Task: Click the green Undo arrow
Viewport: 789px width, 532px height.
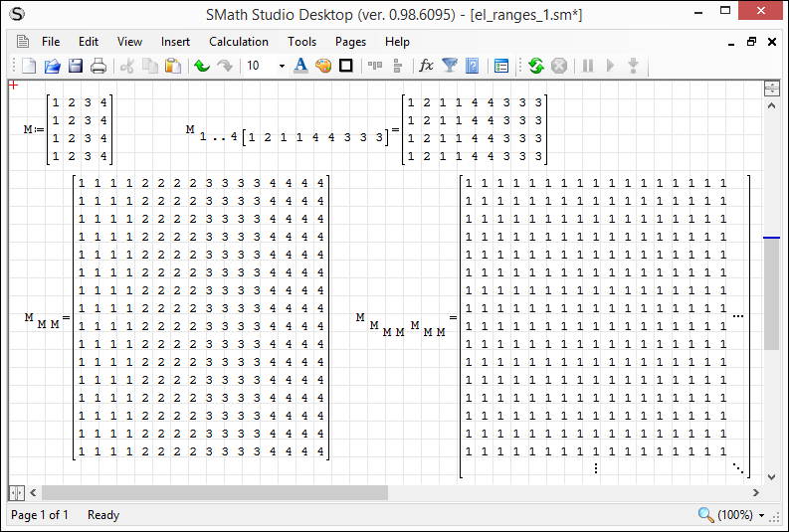Action: (x=202, y=66)
